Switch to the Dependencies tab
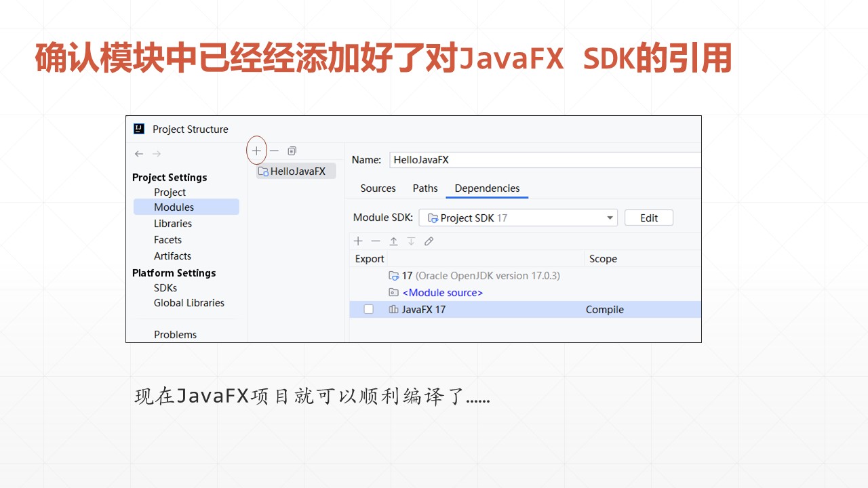The height and width of the screenshot is (488, 868). [x=487, y=188]
